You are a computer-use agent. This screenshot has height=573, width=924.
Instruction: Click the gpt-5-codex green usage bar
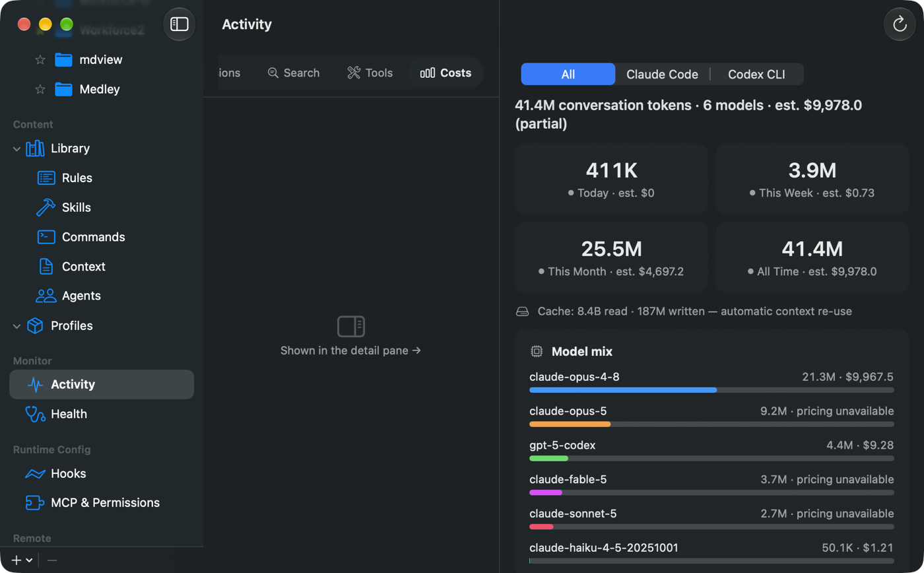548,458
